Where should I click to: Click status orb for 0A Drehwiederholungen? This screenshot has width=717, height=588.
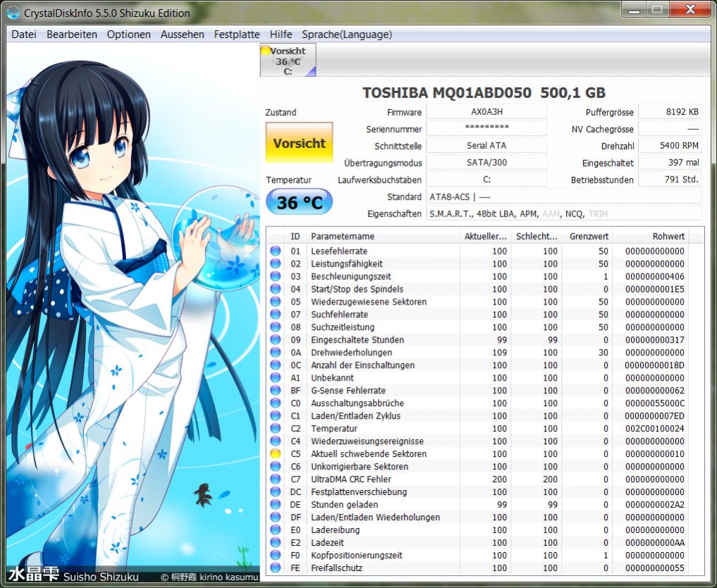[x=275, y=353]
